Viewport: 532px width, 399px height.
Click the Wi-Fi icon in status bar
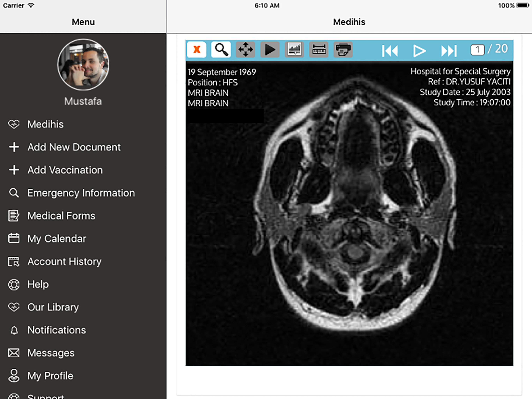pos(31,5)
